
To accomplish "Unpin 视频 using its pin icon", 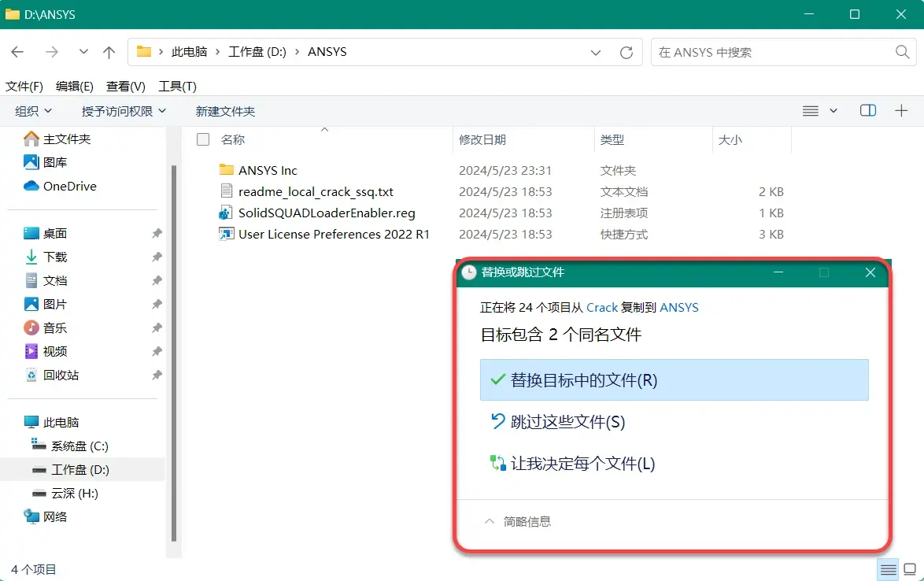I will coord(157,351).
